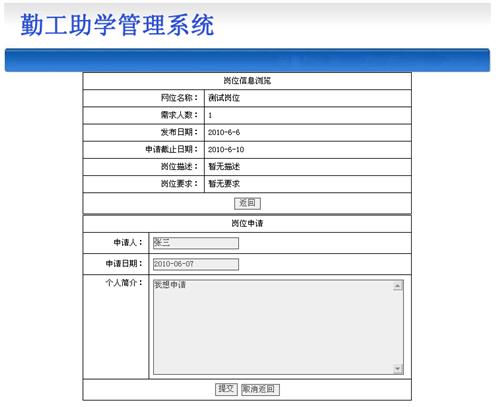Click the 暂无要求 requirement value
Screen dimensions: 498x407
224,184
